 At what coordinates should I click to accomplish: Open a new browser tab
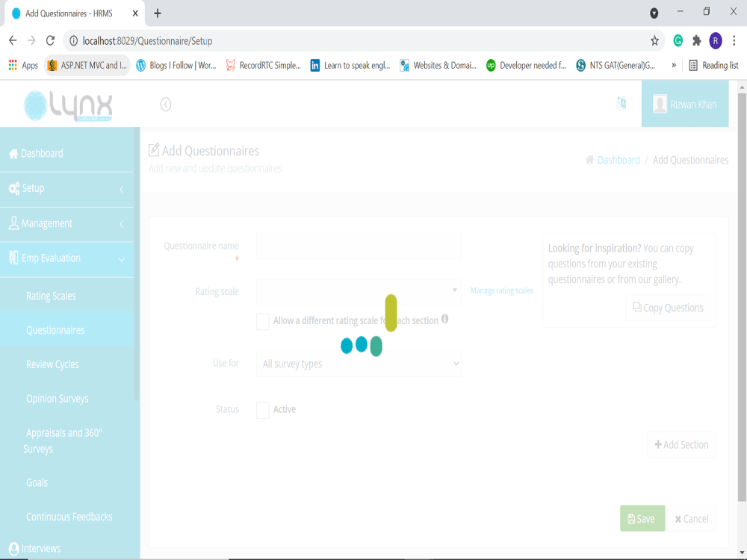coord(158,13)
